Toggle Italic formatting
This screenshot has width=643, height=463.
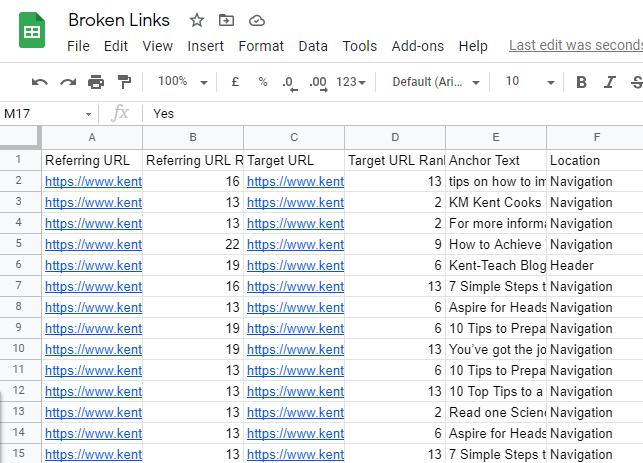(610, 82)
